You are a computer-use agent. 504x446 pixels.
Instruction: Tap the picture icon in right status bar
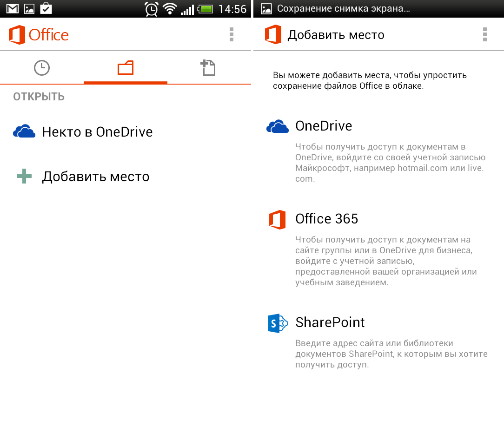(266, 9)
